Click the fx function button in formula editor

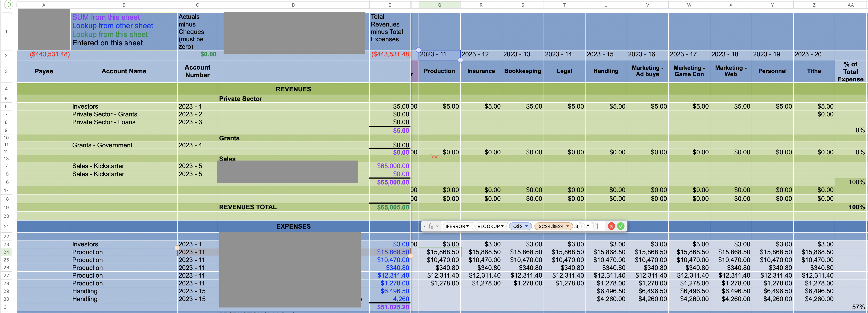tap(431, 226)
